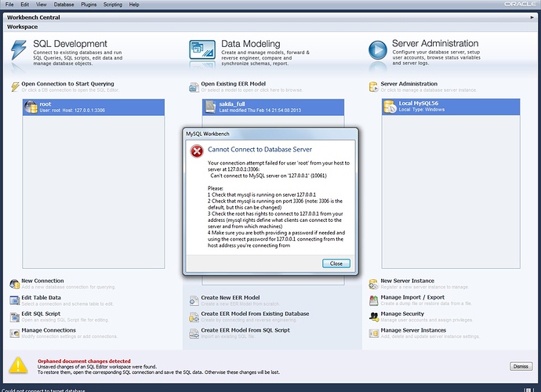Image resolution: width=541 pixels, height=392 pixels.
Task: Open the Edit Table Data link
Action: click(x=41, y=297)
